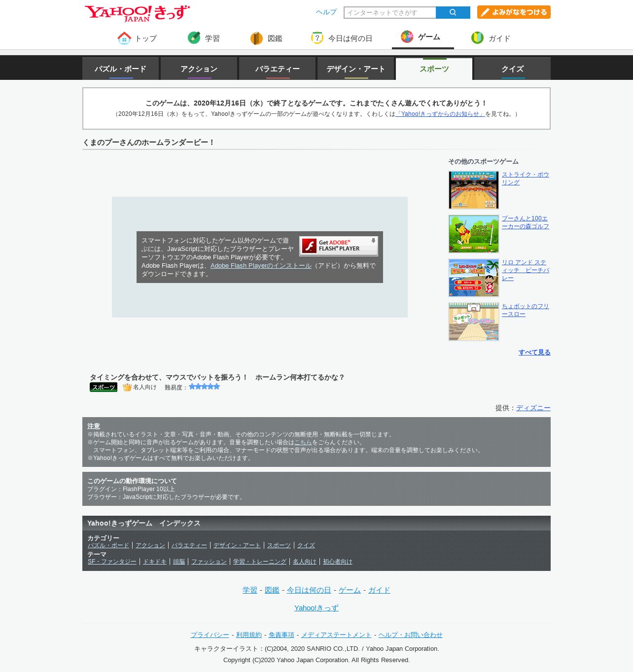Screen dimensions: 633x672
Task: Open the リロ アンド スティッチ ビーチバレー link
Action: coord(526,270)
